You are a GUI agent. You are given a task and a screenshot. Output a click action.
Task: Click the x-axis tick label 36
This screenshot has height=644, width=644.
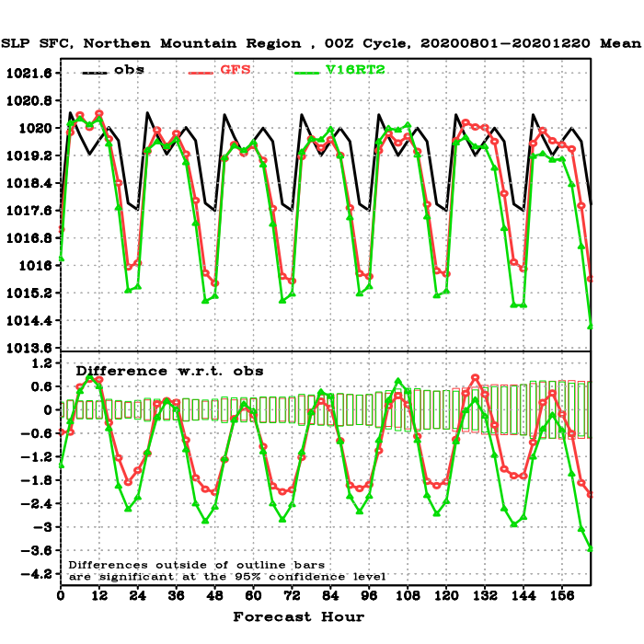tap(177, 596)
